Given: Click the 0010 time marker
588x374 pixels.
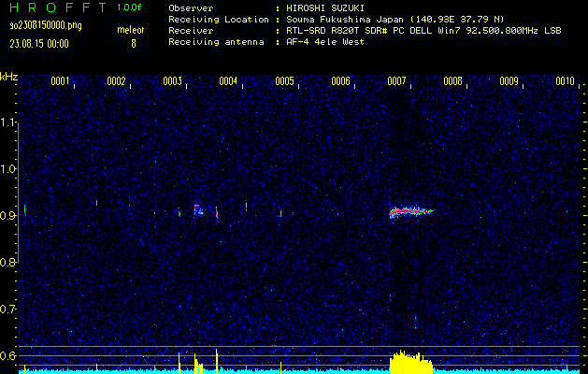Looking at the screenshot, I should click(565, 81).
